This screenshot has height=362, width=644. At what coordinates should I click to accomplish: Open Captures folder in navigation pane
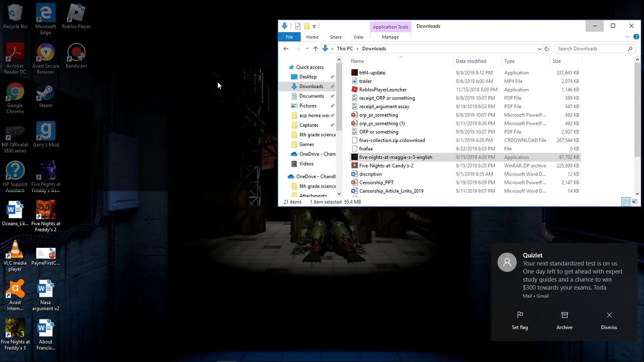click(308, 125)
